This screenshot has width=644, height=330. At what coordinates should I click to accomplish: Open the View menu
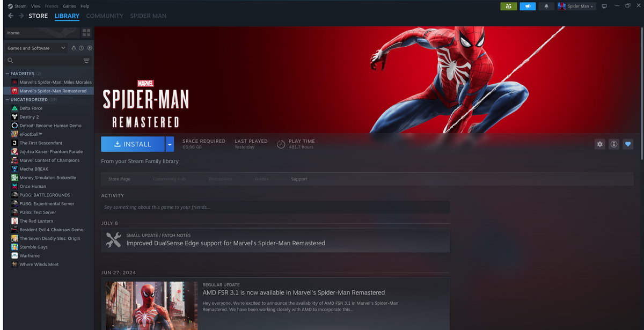[35, 6]
